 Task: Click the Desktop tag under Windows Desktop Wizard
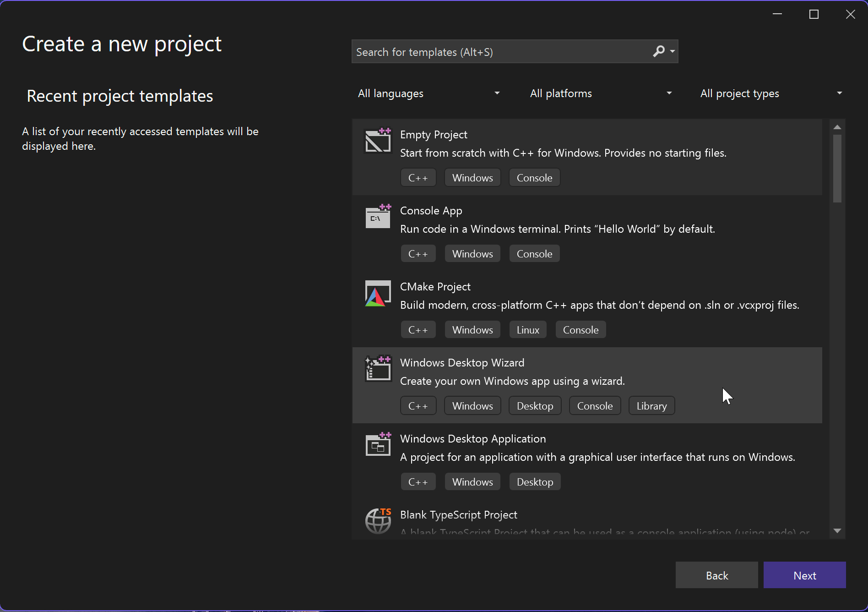(535, 406)
